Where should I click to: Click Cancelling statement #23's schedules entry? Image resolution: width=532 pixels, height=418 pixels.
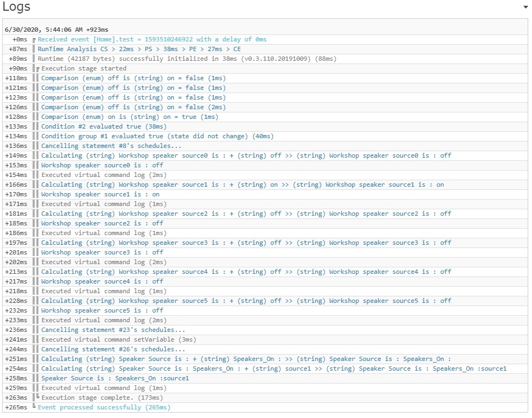click(x=113, y=330)
